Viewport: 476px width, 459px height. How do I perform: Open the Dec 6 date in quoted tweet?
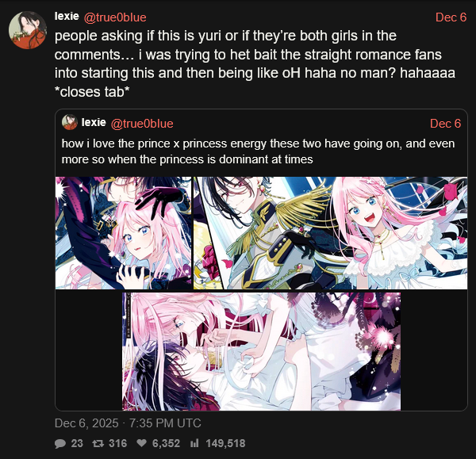[x=445, y=124]
